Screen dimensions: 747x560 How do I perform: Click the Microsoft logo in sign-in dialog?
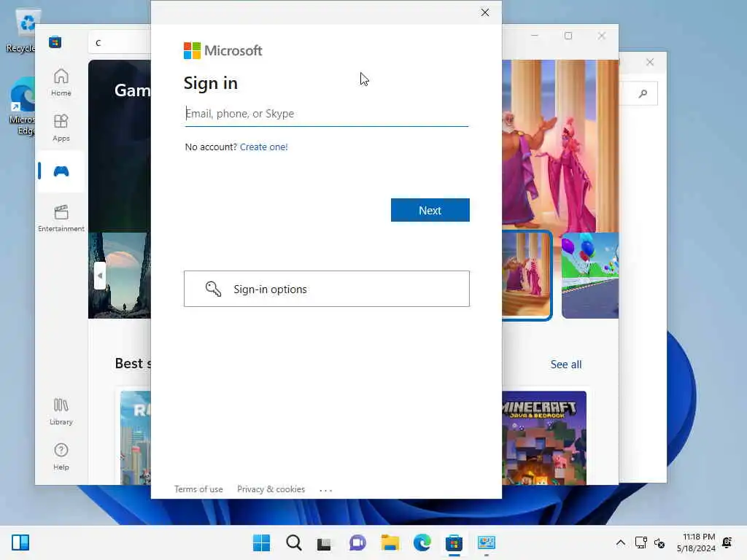pos(223,50)
